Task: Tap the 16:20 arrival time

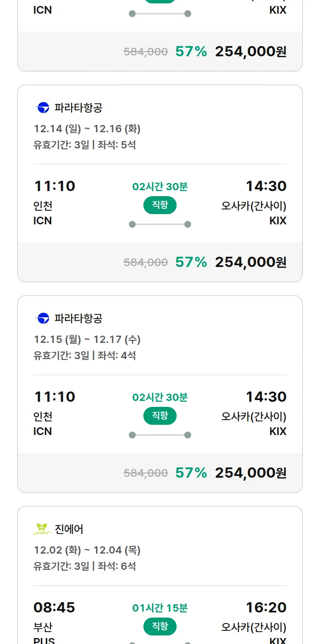Action: (266, 607)
